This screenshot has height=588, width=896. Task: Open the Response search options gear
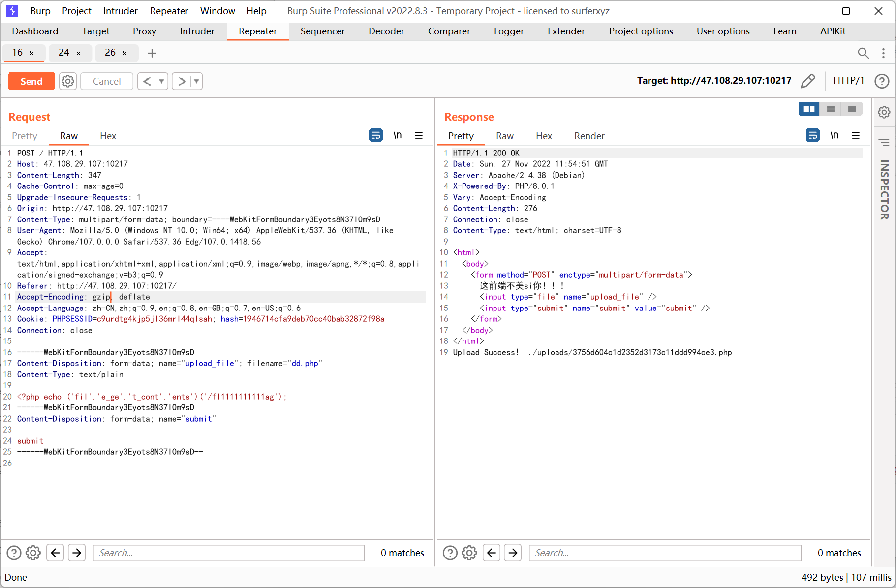[468, 553]
